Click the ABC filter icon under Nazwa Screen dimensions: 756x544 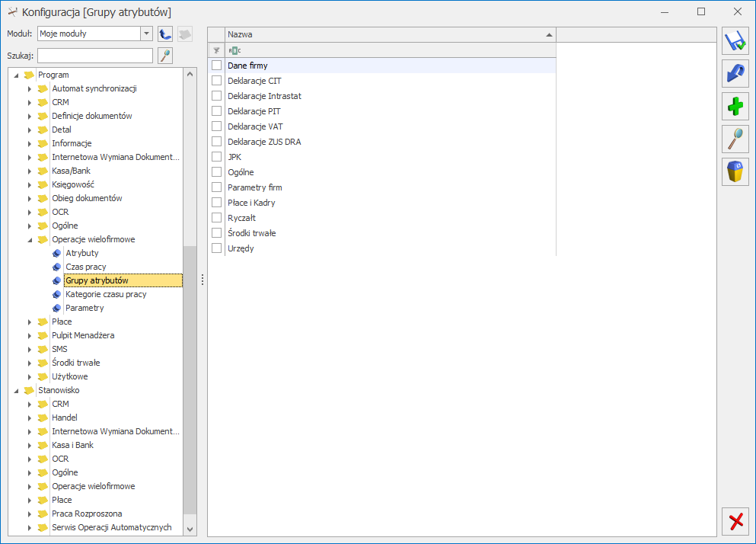click(234, 50)
